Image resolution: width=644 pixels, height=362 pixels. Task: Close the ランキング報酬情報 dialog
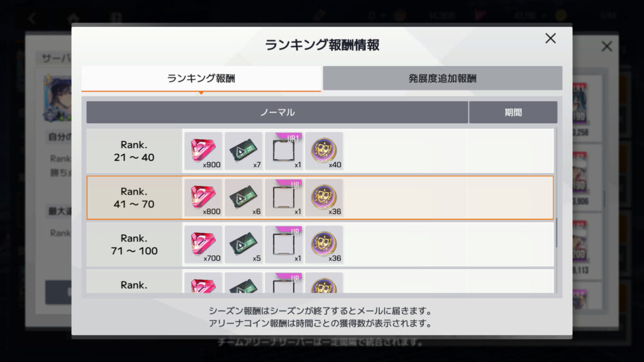[x=550, y=38]
